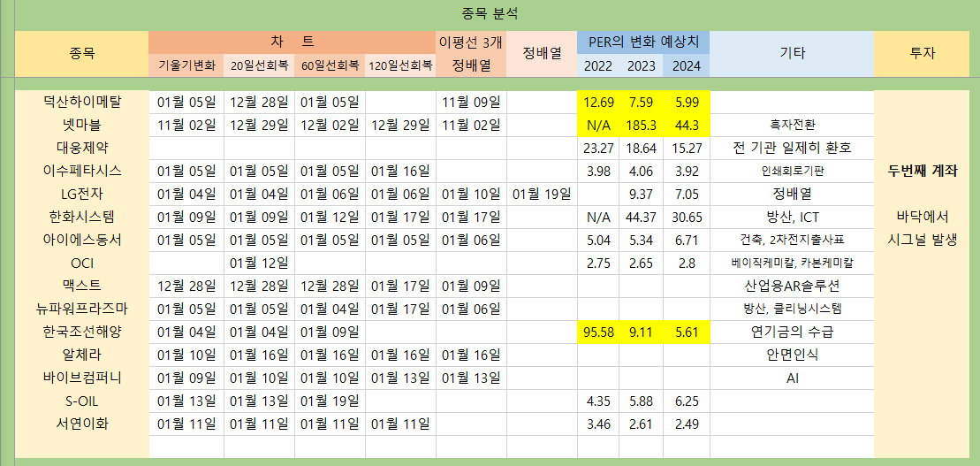This screenshot has height=466, width=980.
Task: Select the 아이에스동서 stock name cell
Action: point(82,241)
